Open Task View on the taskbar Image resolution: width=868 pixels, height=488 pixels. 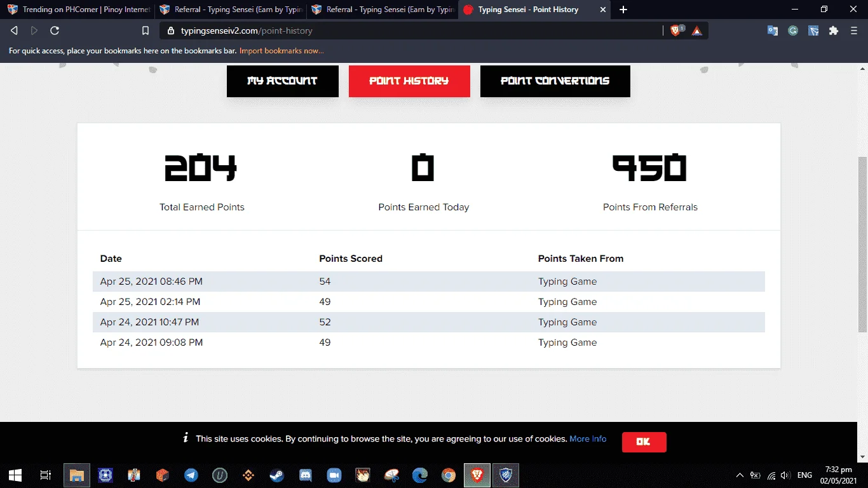46,475
